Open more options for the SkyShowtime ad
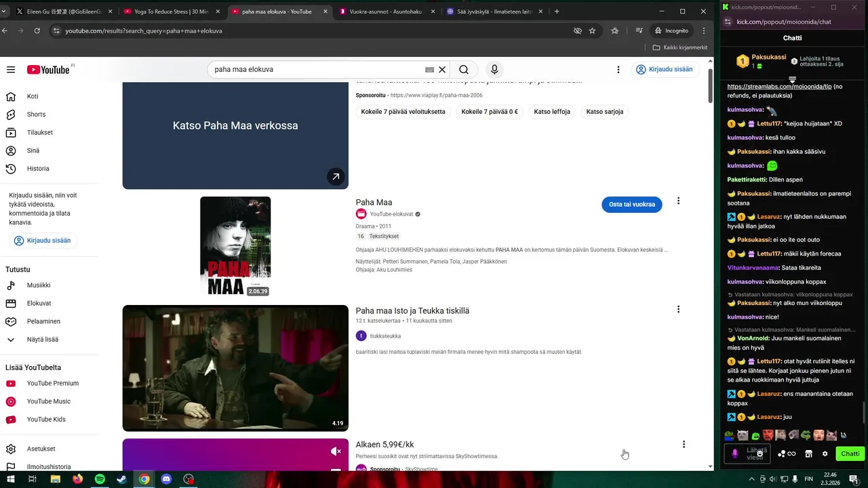The height and width of the screenshot is (488, 868). point(684,445)
